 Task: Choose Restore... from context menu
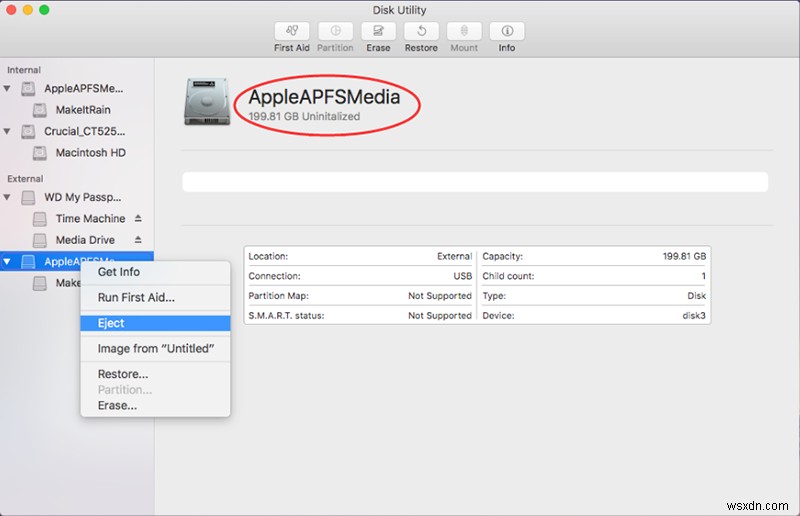click(155, 374)
